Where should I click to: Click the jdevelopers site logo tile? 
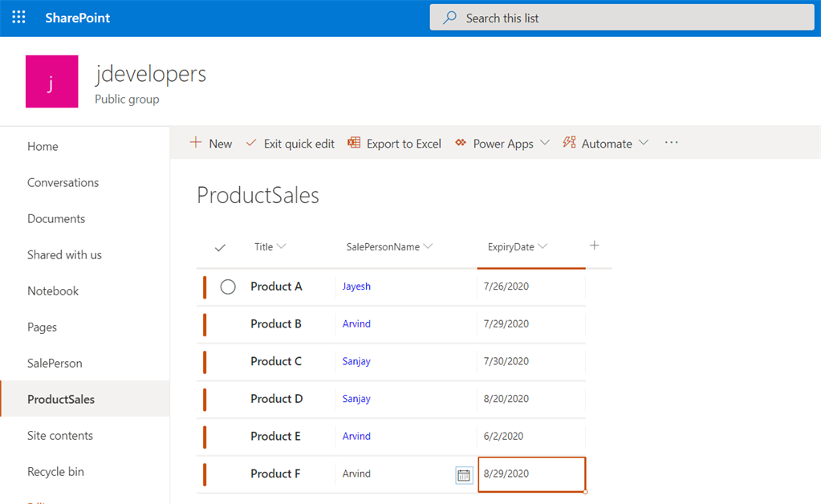pyautogui.click(x=52, y=81)
